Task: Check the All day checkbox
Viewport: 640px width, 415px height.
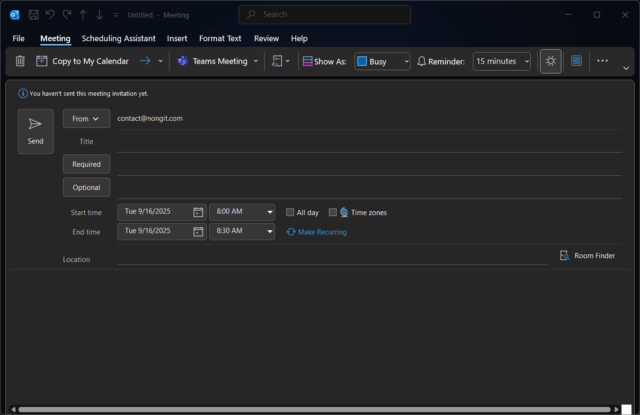Action: (x=290, y=212)
